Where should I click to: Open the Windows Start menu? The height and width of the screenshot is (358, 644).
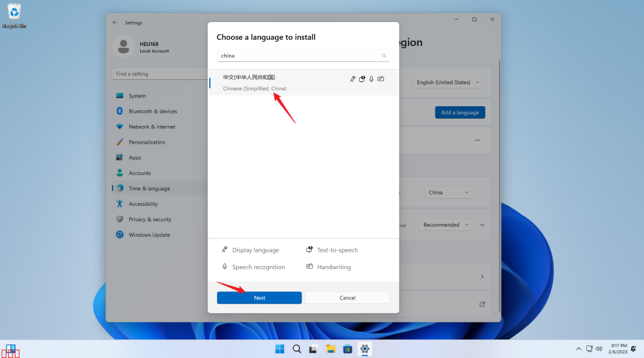[x=280, y=349]
